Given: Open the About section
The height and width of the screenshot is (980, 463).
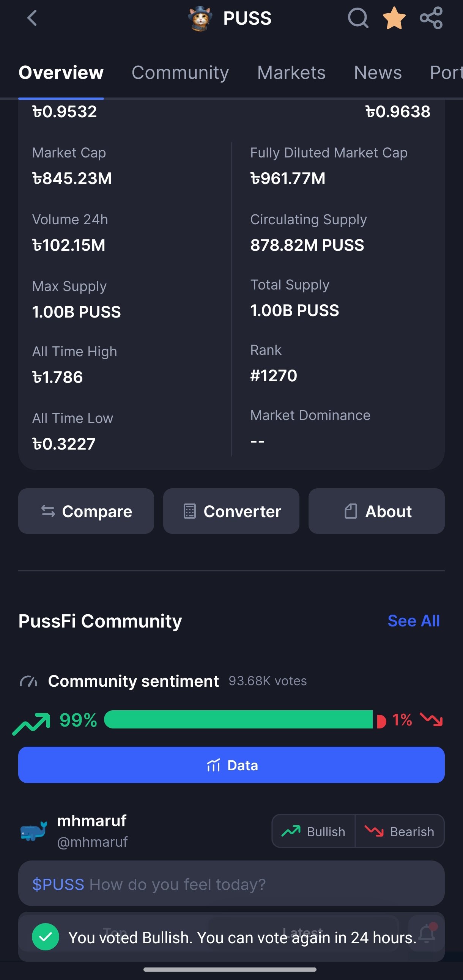Looking at the screenshot, I should click(x=376, y=511).
